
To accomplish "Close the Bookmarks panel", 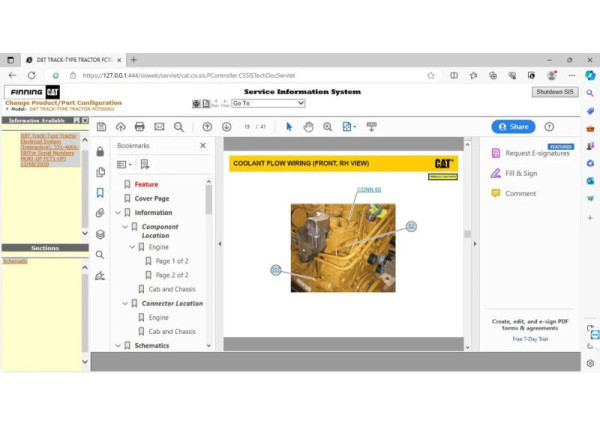I will (x=203, y=145).
